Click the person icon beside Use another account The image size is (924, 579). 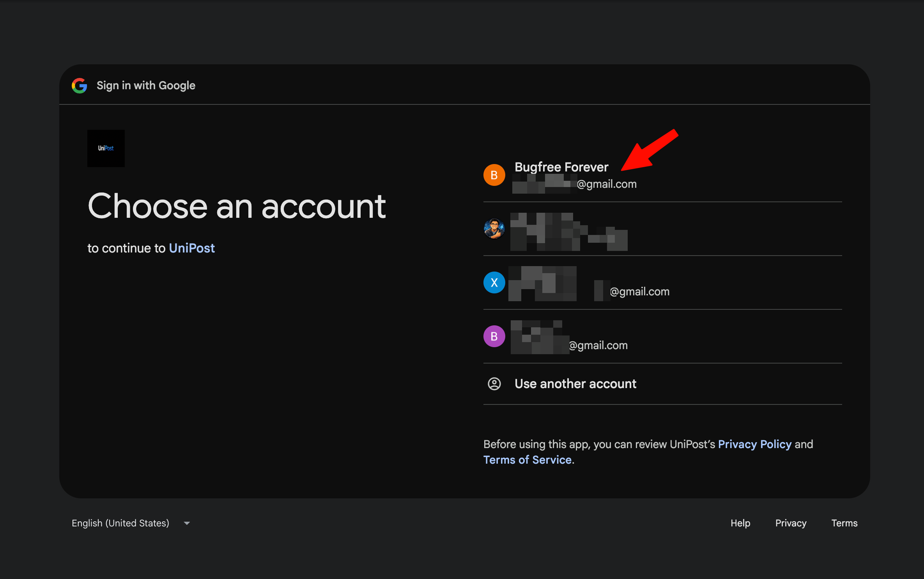click(494, 384)
